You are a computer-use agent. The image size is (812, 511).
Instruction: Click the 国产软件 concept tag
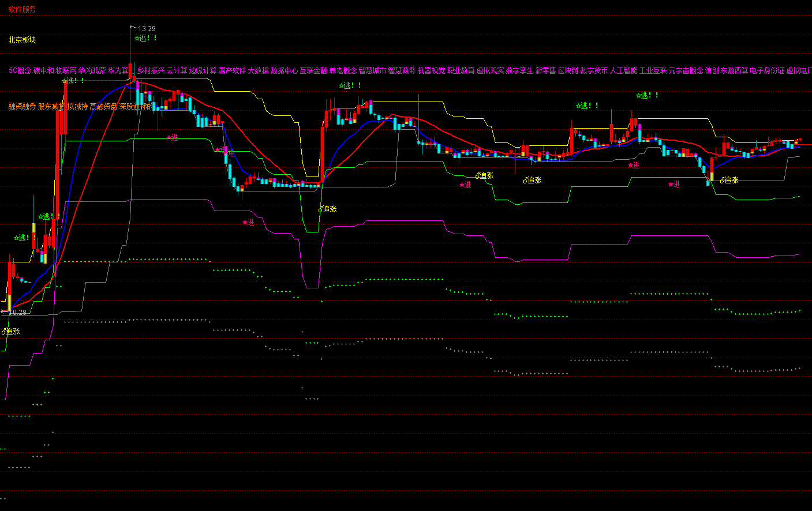point(232,70)
